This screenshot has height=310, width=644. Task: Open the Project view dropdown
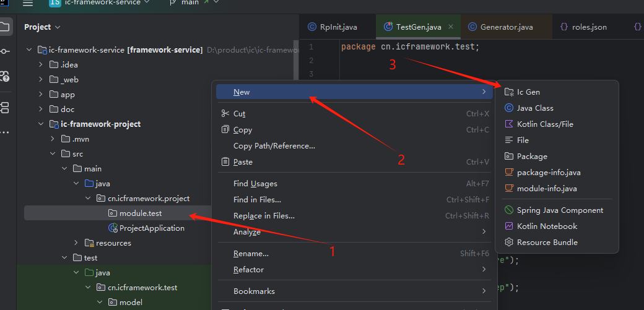[x=42, y=27]
